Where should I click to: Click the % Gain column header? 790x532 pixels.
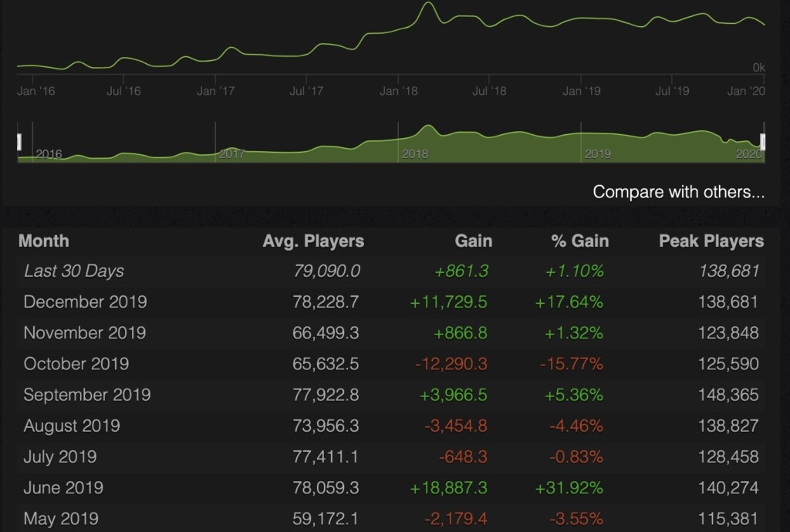pyautogui.click(x=579, y=241)
